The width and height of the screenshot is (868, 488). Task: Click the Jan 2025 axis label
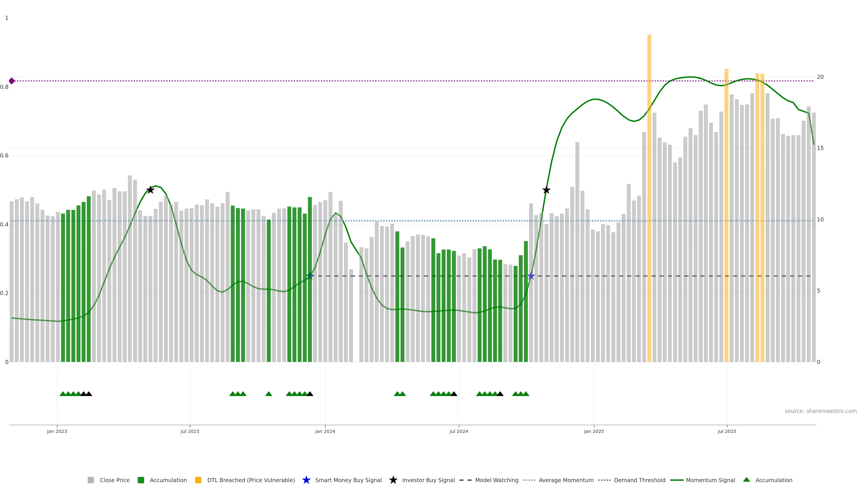(594, 432)
